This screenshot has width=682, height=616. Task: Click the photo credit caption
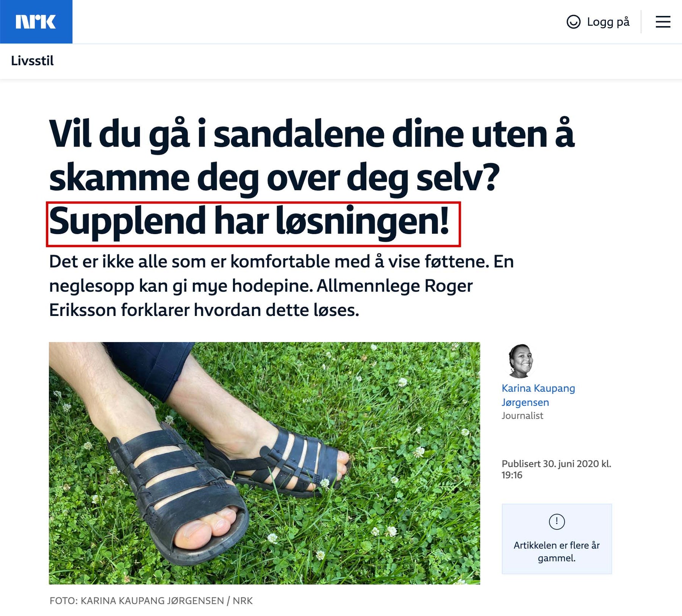tap(151, 601)
